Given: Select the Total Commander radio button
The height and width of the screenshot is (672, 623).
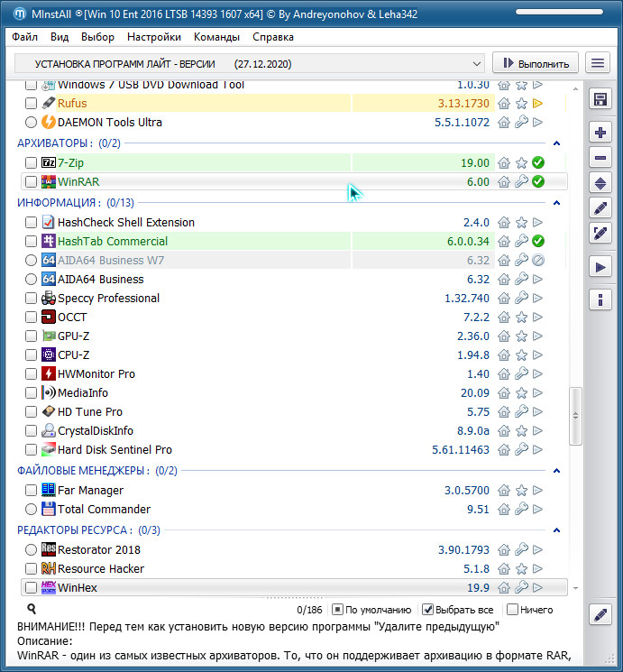Looking at the screenshot, I should coord(31,509).
